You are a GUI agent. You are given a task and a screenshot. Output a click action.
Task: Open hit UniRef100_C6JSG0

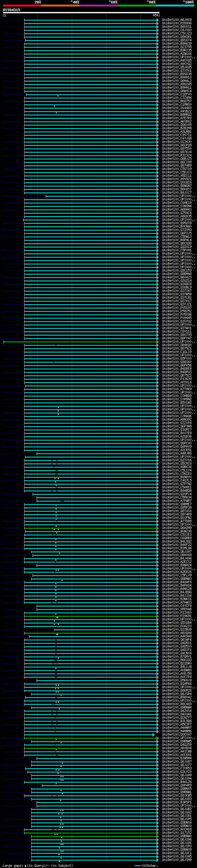tap(177, 30)
